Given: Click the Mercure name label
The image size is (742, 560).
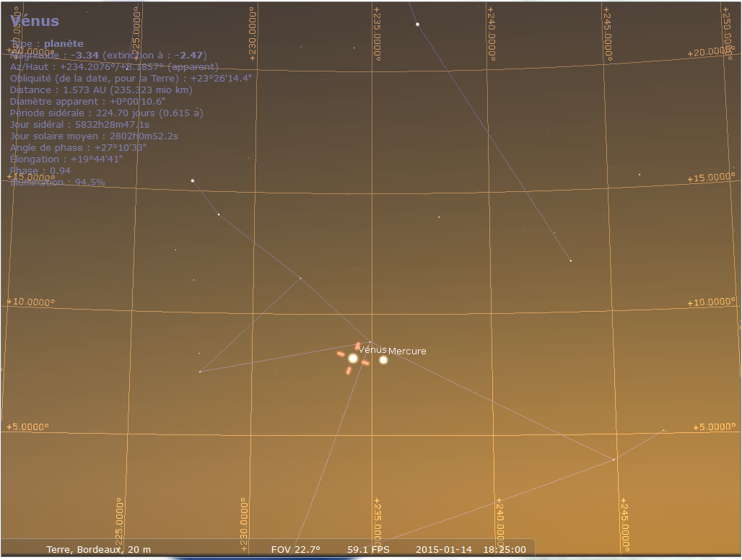Looking at the screenshot, I should tap(407, 351).
